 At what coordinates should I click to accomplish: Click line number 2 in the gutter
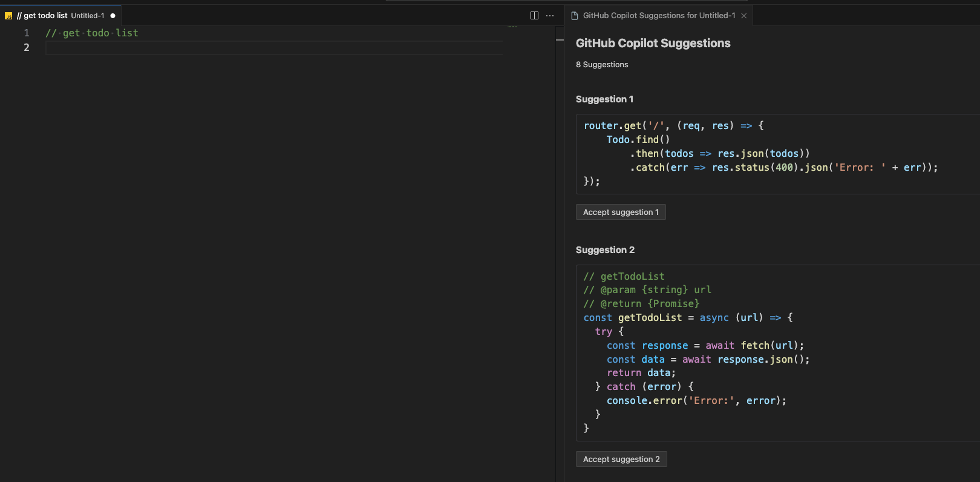coord(27,47)
